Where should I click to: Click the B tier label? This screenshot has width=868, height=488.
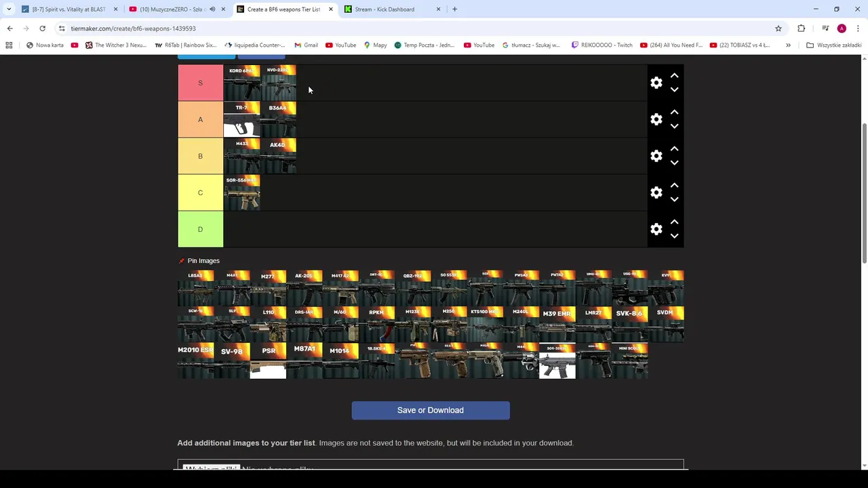pyautogui.click(x=200, y=156)
